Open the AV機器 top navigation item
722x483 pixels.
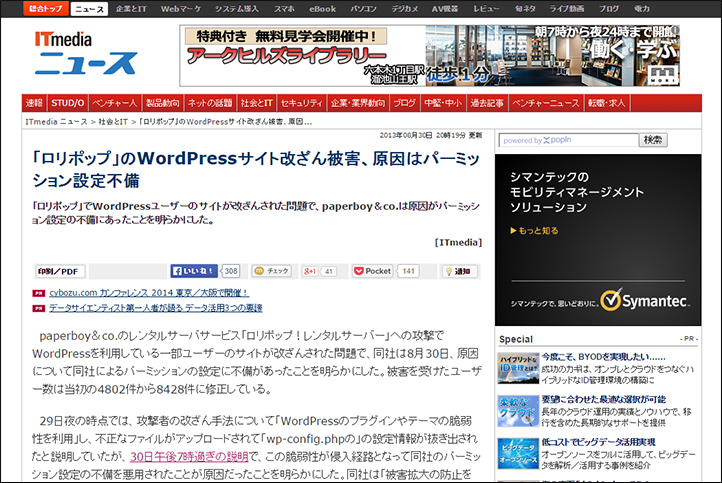click(x=444, y=9)
